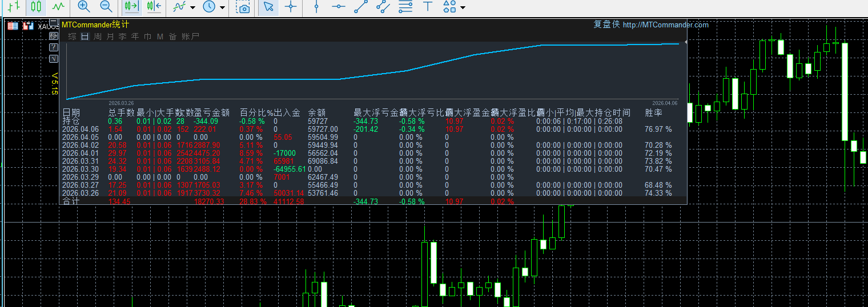868x307 pixels.
Task: Click the 胜率 column header
Action: (654, 113)
